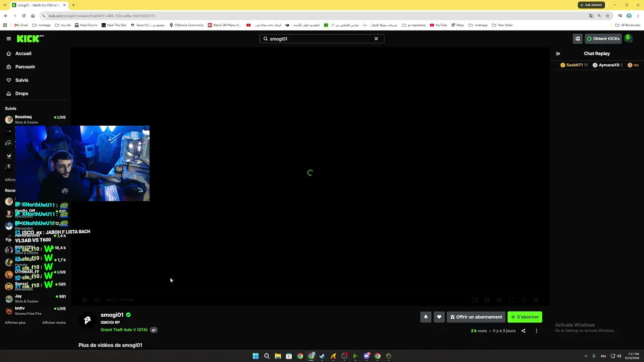
Task: Open Boushaq's live channel in sidebar
Action: pyautogui.click(x=35, y=119)
